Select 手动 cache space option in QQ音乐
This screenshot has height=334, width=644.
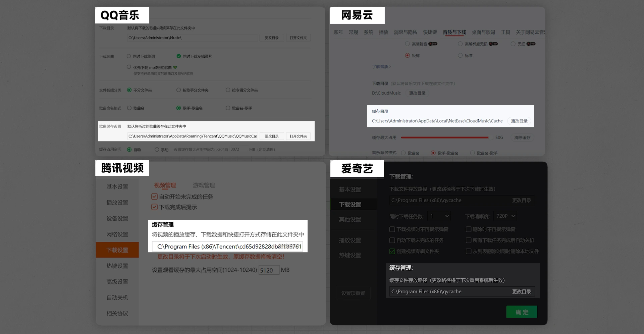click(x=157, y=150)
